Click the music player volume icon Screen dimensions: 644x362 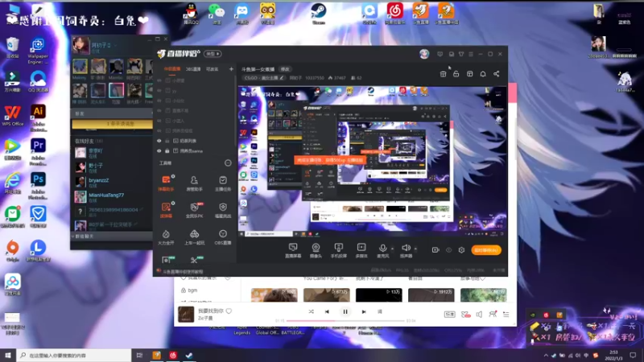pos(479,315)
